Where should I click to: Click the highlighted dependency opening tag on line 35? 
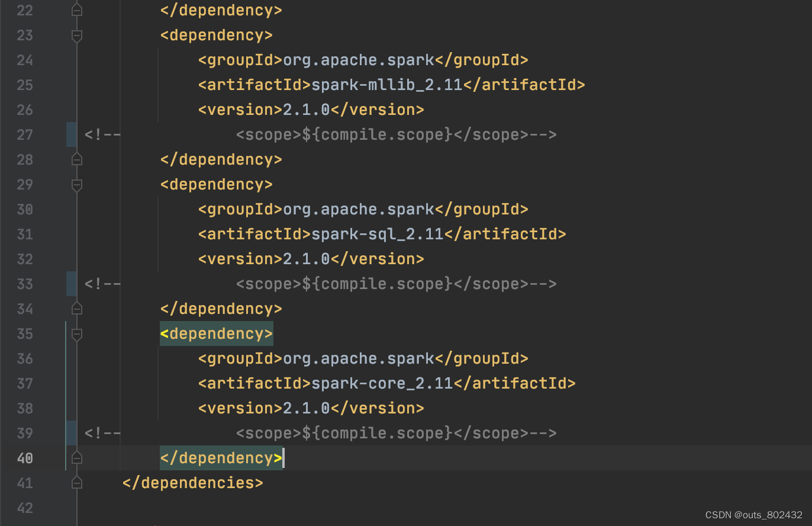(216, 333)
